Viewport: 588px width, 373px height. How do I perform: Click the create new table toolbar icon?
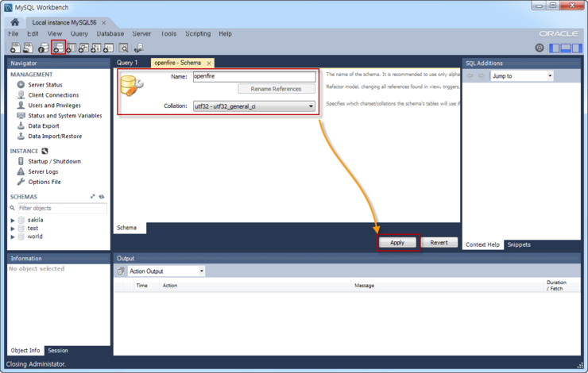pyautogui.click(x=72, y=48)
